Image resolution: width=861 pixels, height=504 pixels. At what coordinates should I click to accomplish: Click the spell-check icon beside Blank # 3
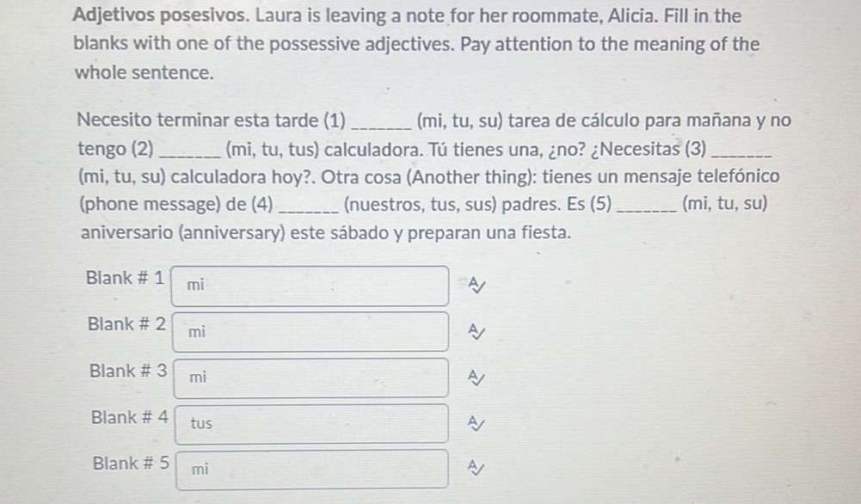[x=475, y=375]
